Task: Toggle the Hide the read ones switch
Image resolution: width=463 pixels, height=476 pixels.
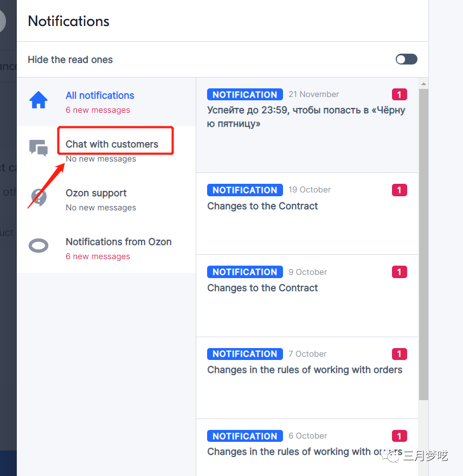Action: (406, 60)
